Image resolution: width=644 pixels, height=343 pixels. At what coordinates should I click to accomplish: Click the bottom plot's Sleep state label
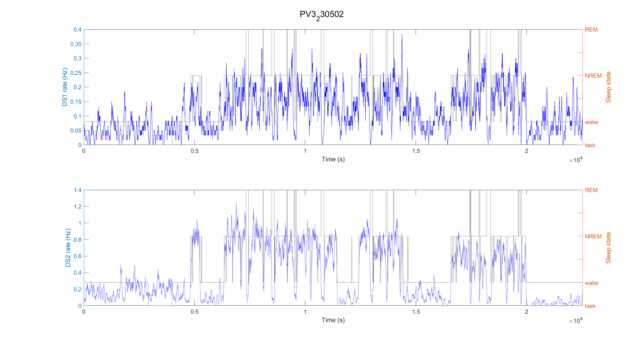coord(608,248)
